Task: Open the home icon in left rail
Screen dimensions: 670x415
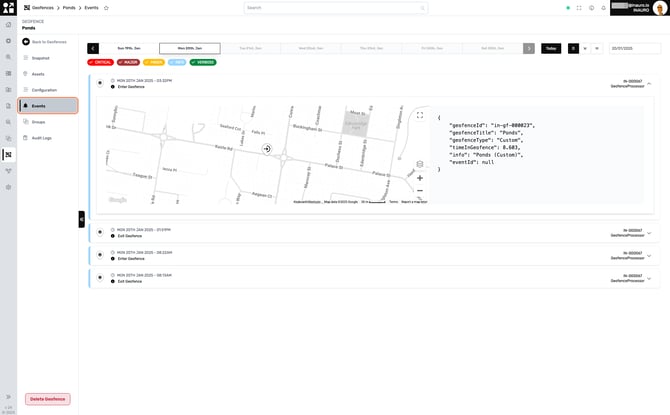Action: pyautogui.click(x=8, y=25)
